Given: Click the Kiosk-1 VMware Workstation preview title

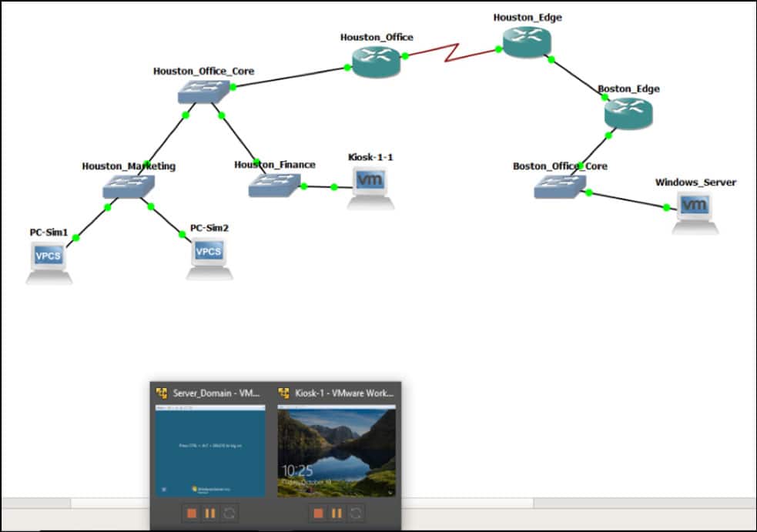Looking at the screenshot, I should pos(344,393).
